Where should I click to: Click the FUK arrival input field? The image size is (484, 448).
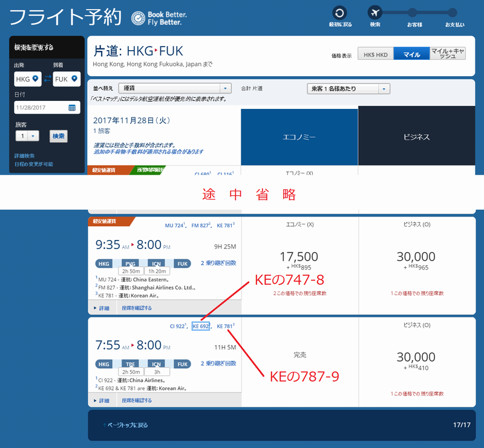(x=67, y=79)
